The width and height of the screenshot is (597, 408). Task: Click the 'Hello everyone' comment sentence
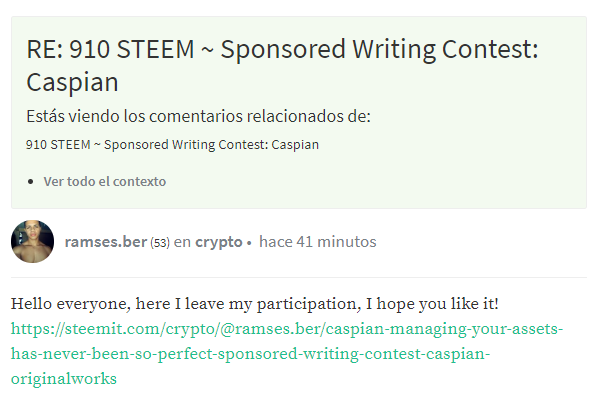254,304
